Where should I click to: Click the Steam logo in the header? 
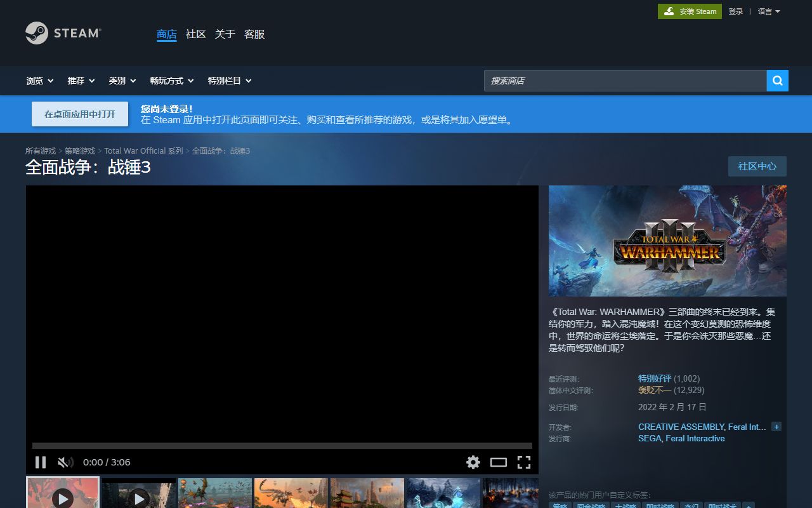point(63,33)
